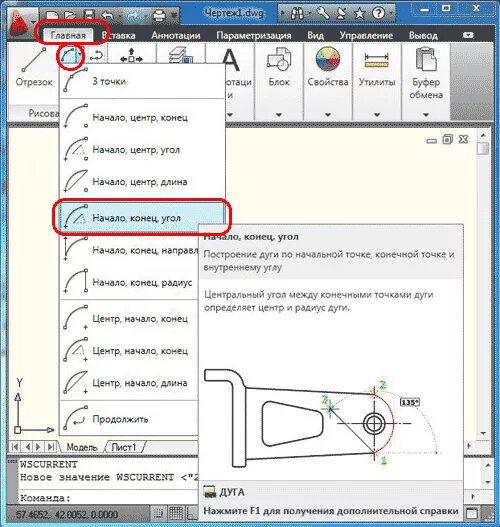Save drawing with the floppy disk icon

tap(89, 15)
